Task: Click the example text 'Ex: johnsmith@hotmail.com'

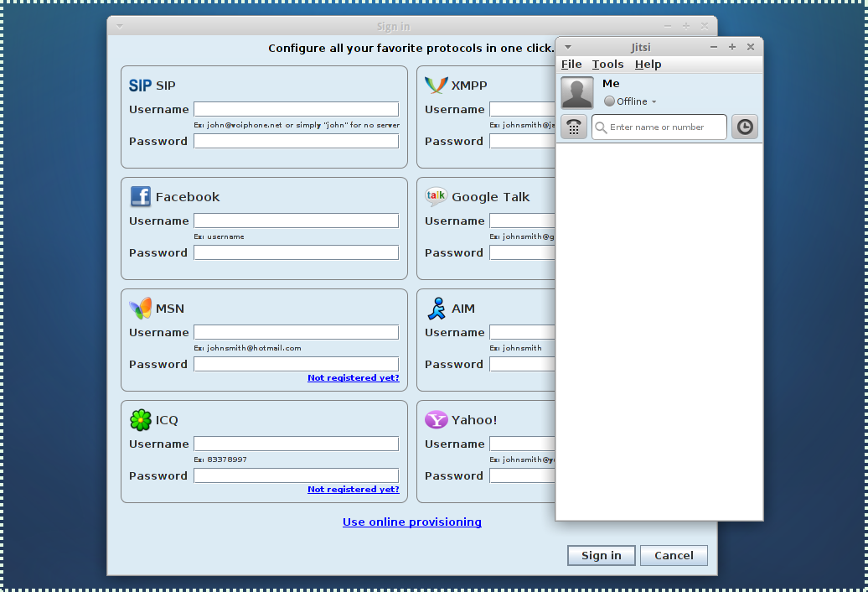Action: [247, 348]
